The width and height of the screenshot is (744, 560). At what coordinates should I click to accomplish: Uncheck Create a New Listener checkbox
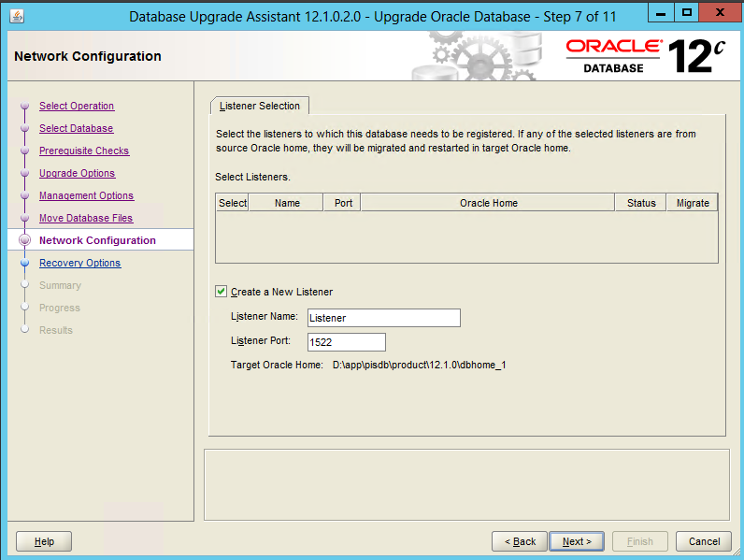(222, 292)
